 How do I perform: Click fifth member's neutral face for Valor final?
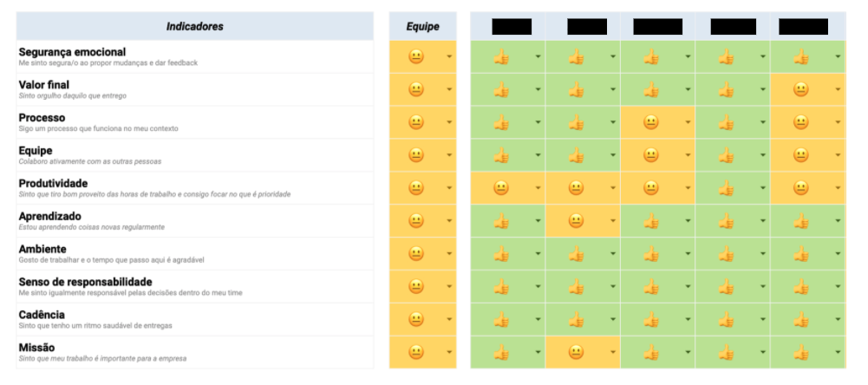click(x=800, y=89)
